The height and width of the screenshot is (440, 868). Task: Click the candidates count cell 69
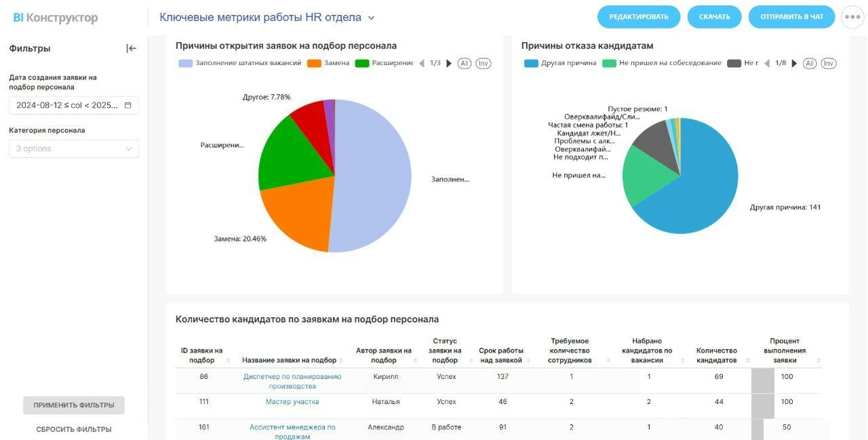[719, 376]
